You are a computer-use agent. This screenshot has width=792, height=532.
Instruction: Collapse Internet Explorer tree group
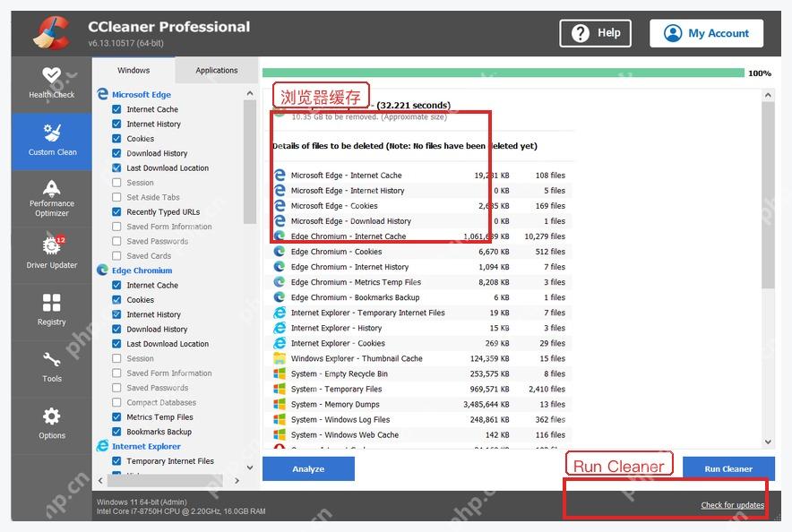(146, 446)
